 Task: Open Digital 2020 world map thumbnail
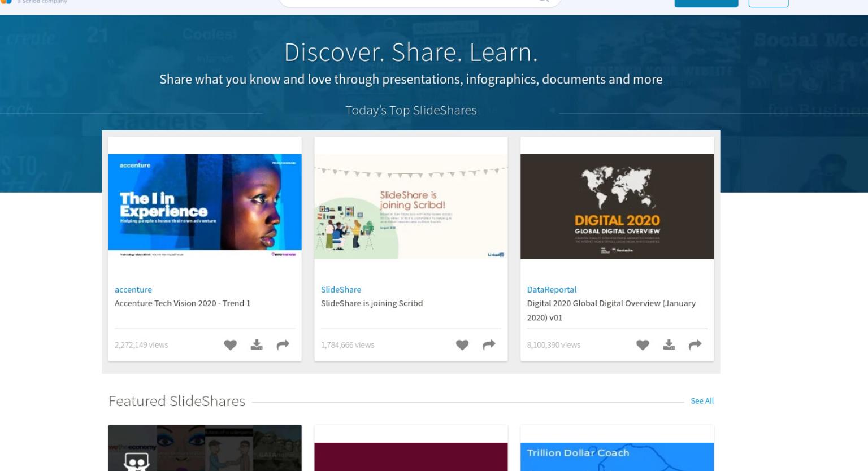(617, 207)
